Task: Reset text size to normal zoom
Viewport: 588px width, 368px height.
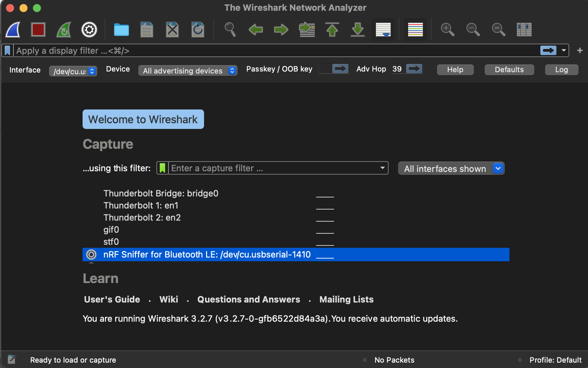Action: [x=498, y=30]
